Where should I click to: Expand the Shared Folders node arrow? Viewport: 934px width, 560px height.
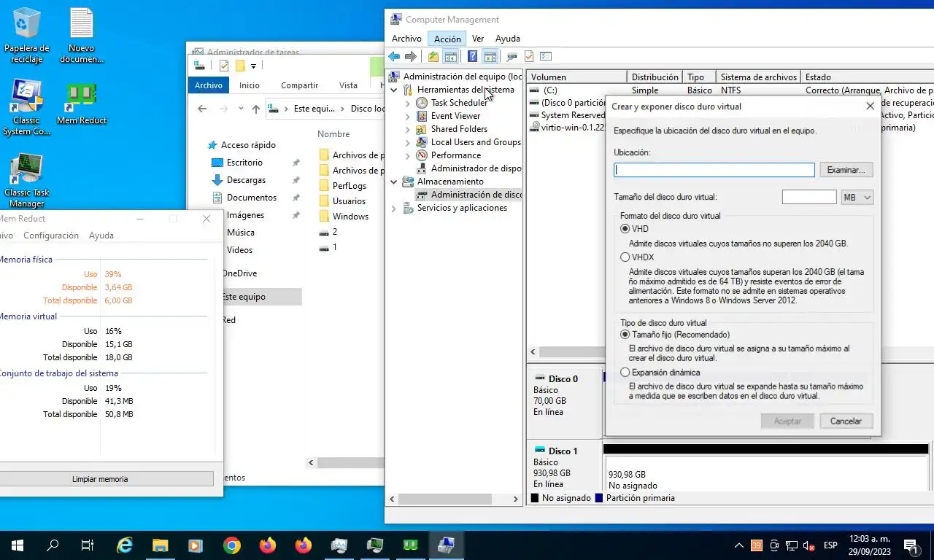(x=408, y=129)
